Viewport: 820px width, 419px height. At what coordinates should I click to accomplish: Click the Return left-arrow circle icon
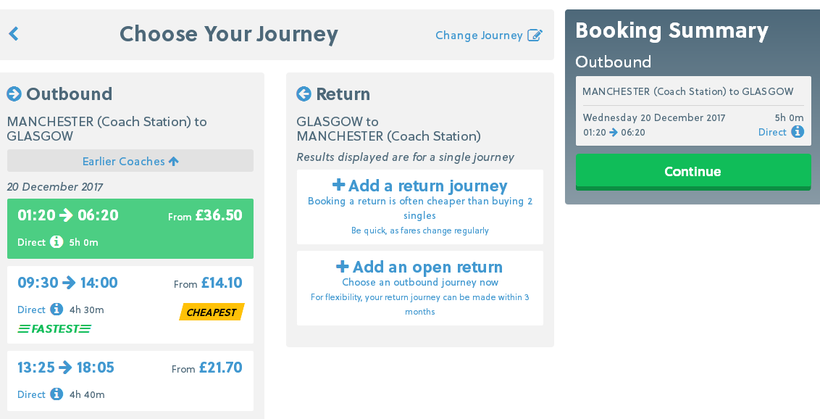pos(304,94)
